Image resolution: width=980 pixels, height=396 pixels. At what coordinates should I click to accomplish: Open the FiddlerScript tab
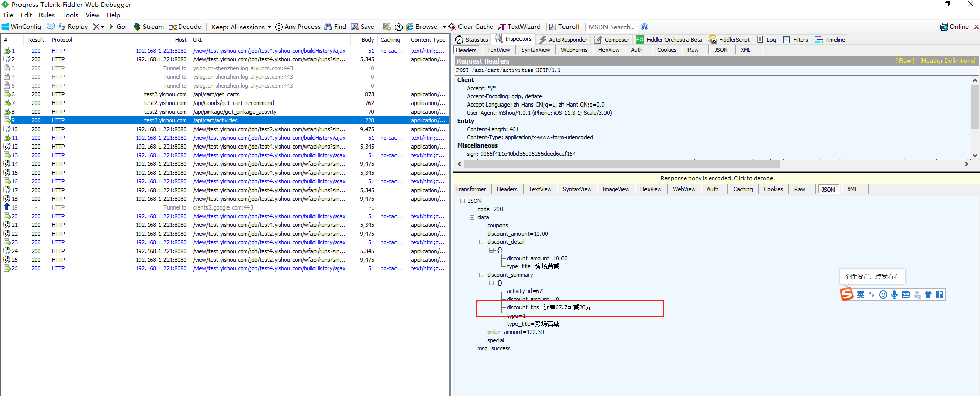click(x=729, y=39)
